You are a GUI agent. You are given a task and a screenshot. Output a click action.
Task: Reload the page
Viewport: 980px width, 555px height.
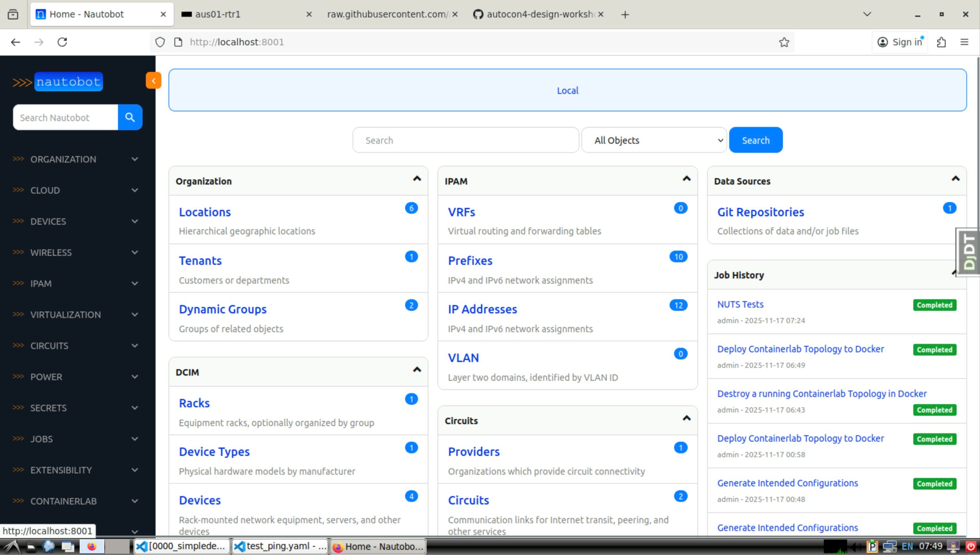62,42
